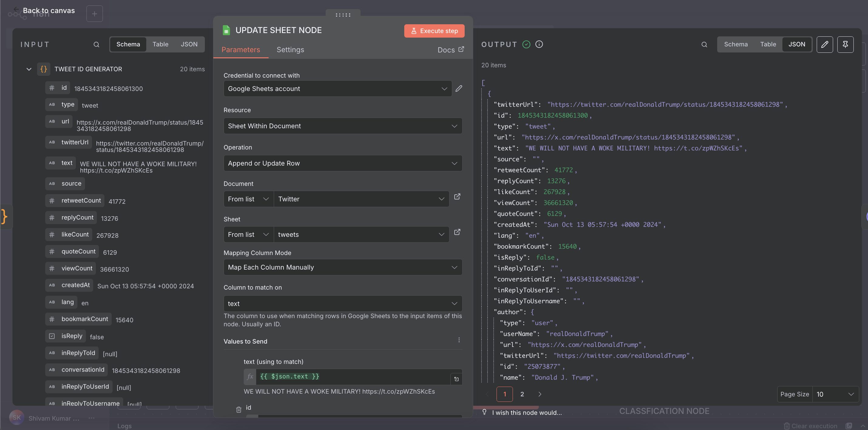This screenshot has height=430, width=868.
Task: Pin the output data with pin icon
Action: tap(845, 45)
